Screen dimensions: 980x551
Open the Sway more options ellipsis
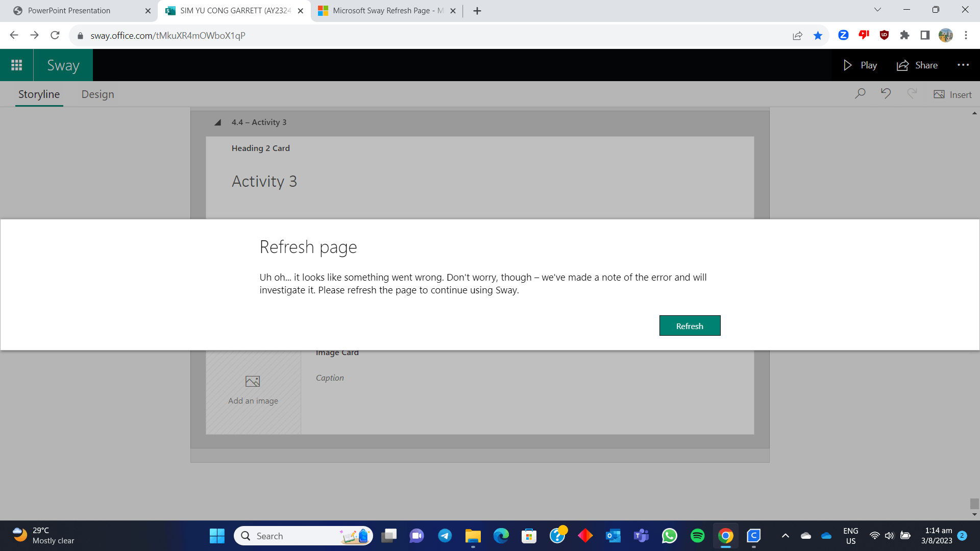tap(963, 65)
